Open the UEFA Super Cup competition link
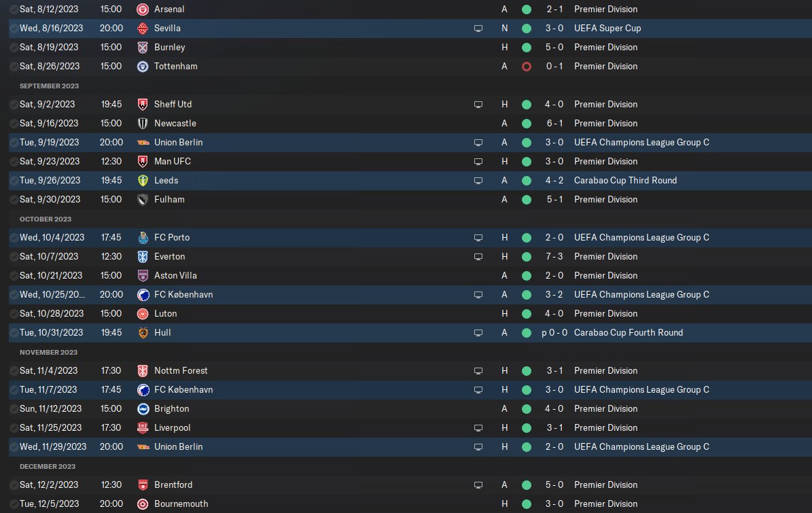Screen dimensions: 812x513 pos(607,28)
